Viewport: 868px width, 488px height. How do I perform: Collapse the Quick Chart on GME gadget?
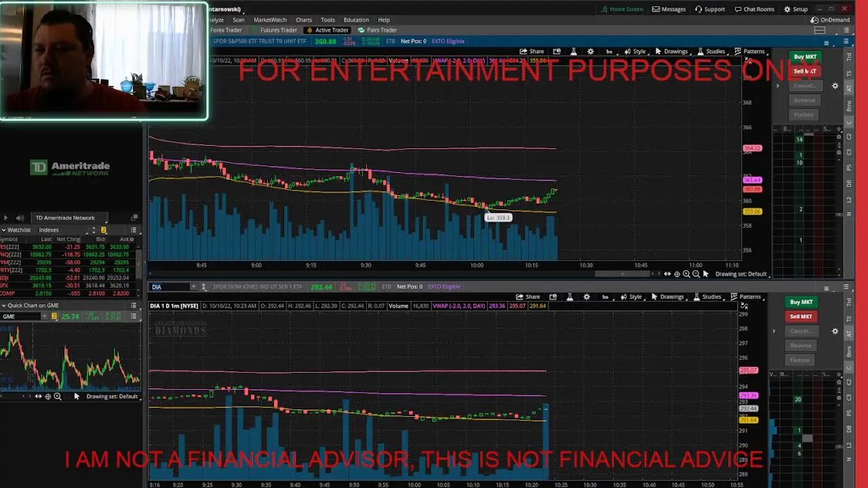[x=3, y=306]
